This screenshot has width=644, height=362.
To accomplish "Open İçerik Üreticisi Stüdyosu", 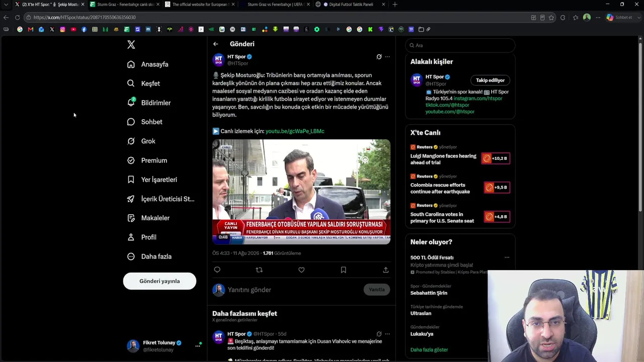I will coord(160,199).
